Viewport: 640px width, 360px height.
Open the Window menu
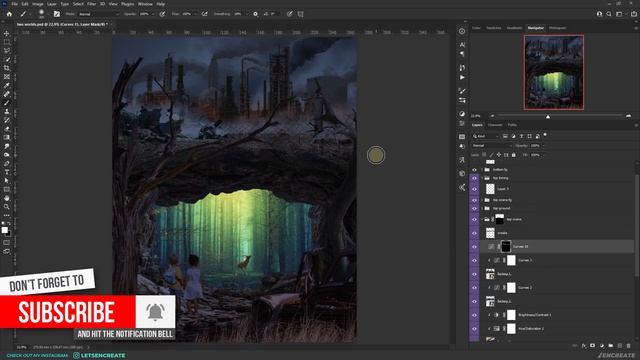[x=145, y=4]
